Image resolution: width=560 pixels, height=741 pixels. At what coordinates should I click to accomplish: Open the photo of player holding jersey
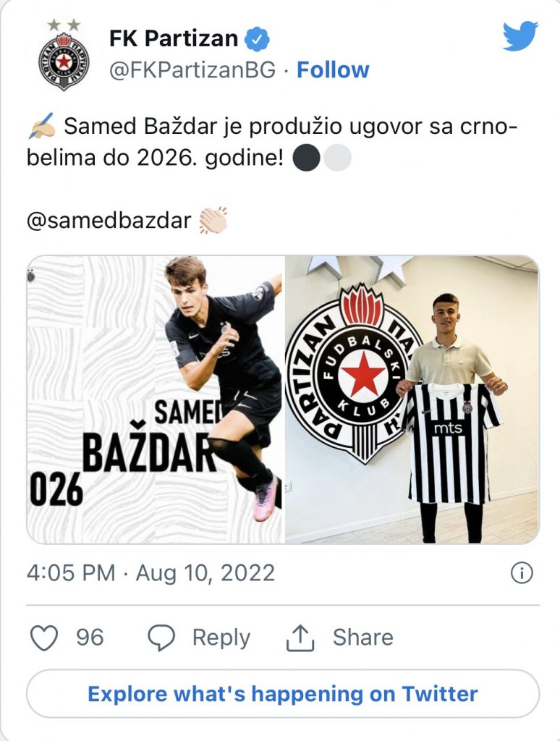pos(412,399)
